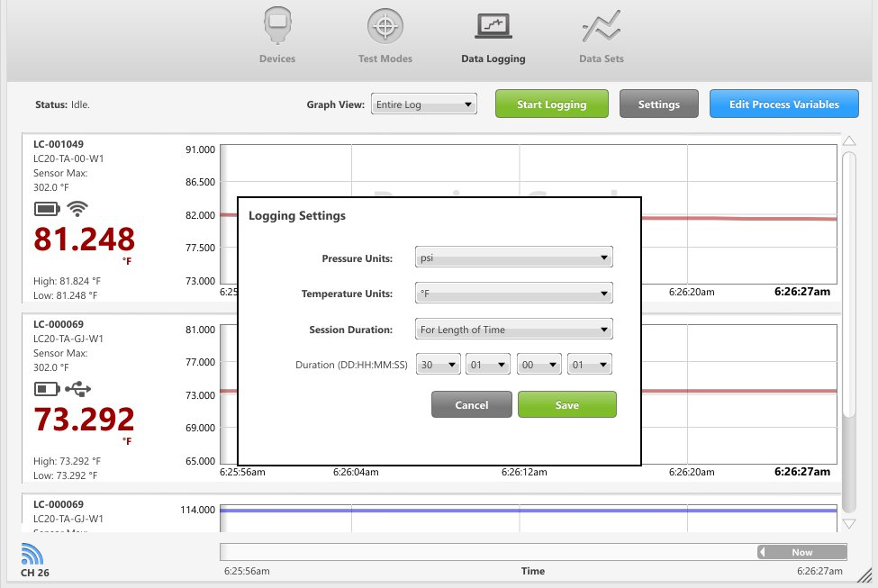Click the Logging Settings dialog title
Image resolution: width=878 pixels, height=588 pixels.
[x=297, y=215]
